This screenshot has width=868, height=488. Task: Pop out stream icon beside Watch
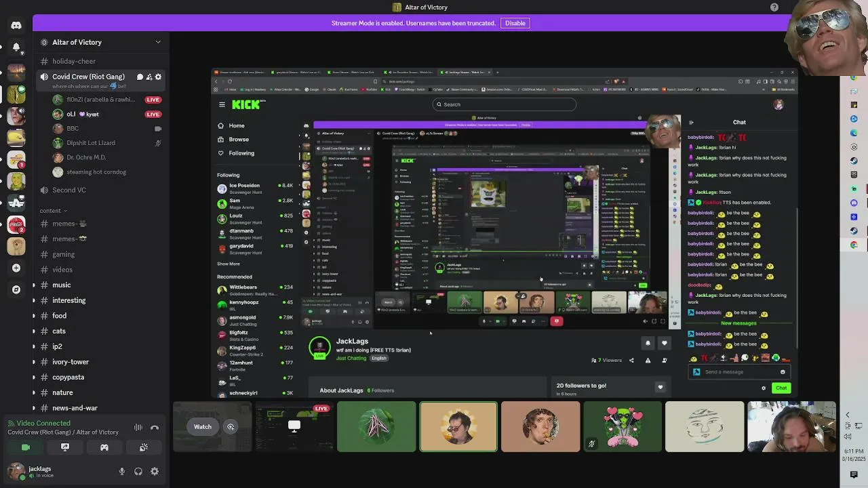231,426
